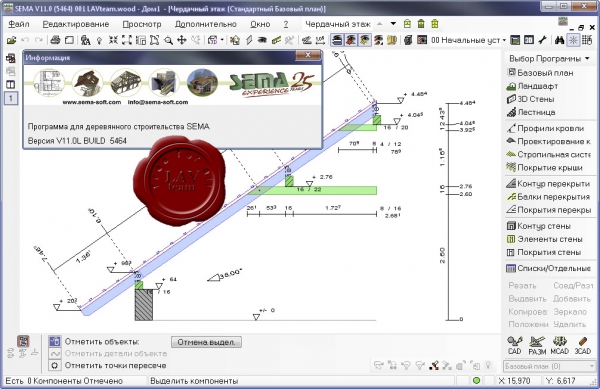Open the '00 Начальные уст' dropdown

tap(468, 40)
